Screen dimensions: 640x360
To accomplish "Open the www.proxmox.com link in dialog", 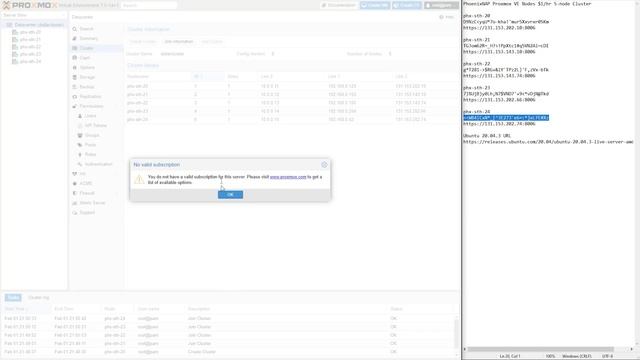I will click(x=288, y=177).
